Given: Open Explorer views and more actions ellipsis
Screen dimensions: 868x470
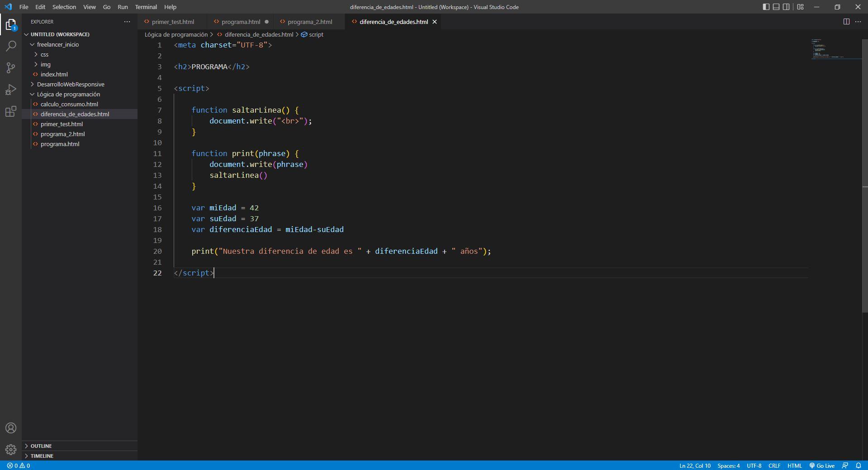Looking at the screenshot, I should [127, 22].
